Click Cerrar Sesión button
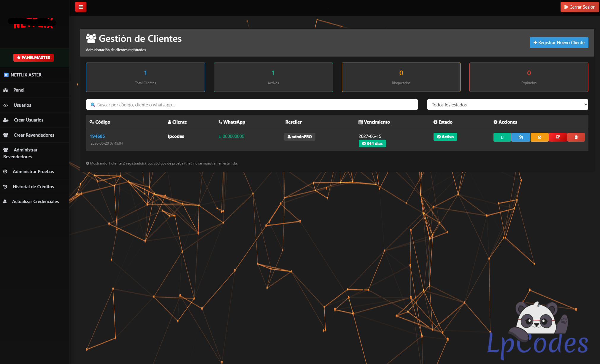600x364 pixels. tap(580, 7)
